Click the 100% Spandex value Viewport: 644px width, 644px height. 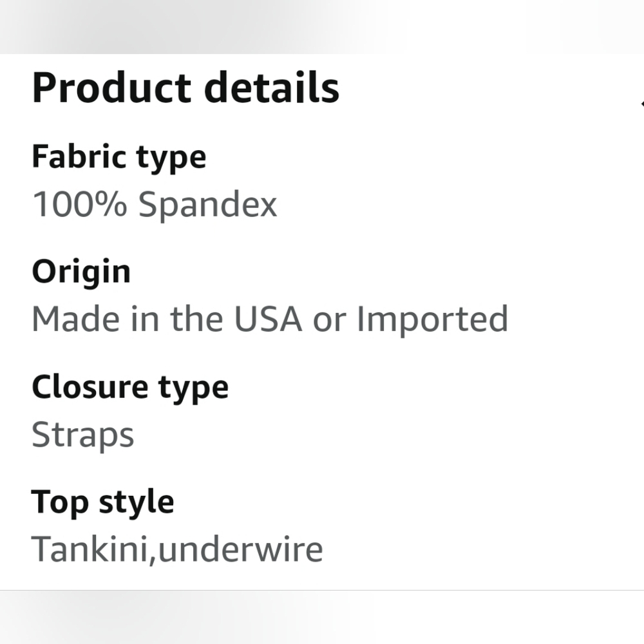(x=155, y=205)
